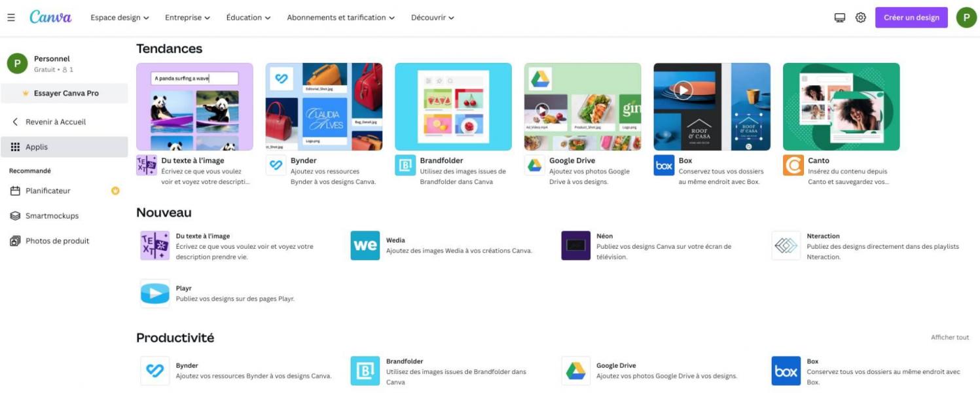Click the Photos de produit icon
This screenshot has width=980, height=402.
coord(15,241)
